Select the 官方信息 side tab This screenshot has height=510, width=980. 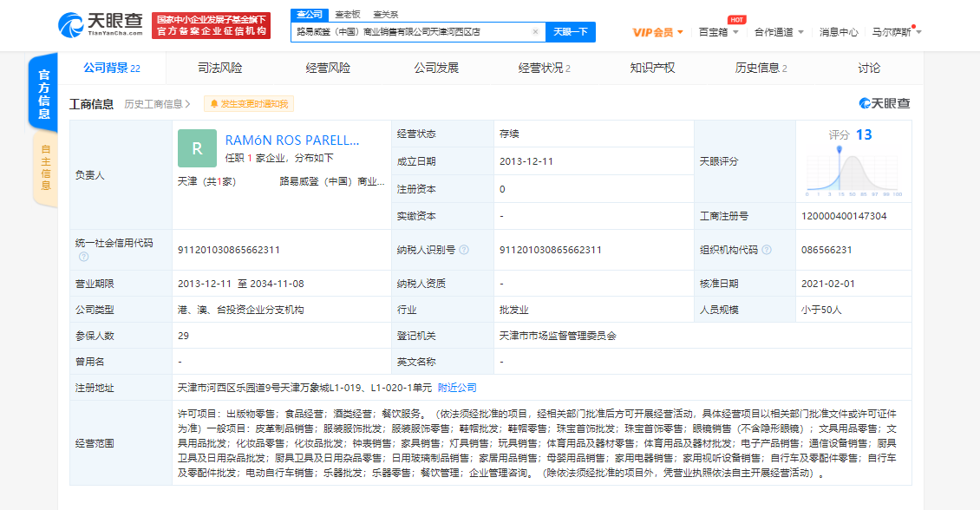pos(43,93)
